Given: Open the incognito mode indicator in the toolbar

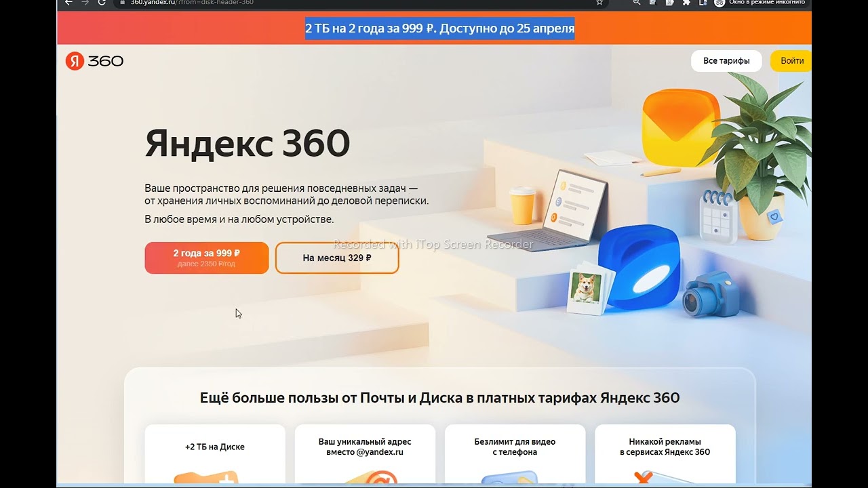Looking at the screenshot, I should click(x=760, y=3).
